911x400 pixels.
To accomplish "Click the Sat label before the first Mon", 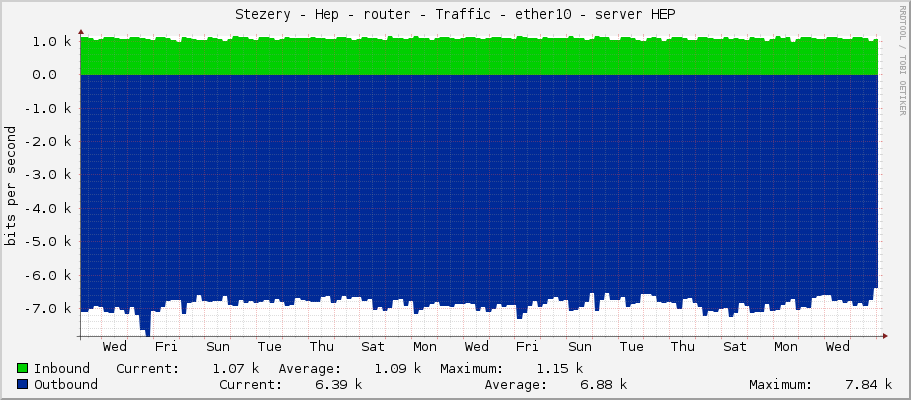I will 373,347.
